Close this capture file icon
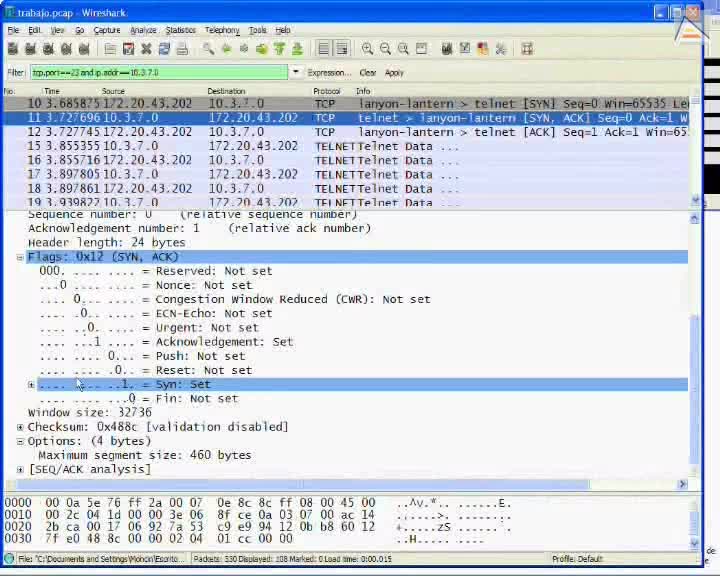Viewport: 720px width, 576px height. coord(146,49)
